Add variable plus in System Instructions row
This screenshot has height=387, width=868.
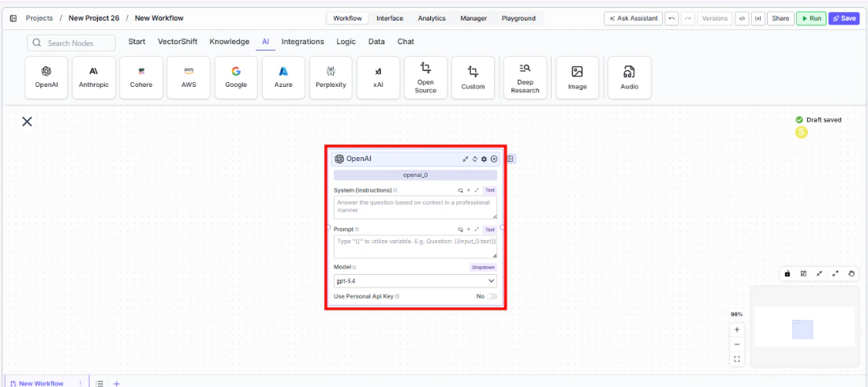pyautogui.click(x=468, y=190)
